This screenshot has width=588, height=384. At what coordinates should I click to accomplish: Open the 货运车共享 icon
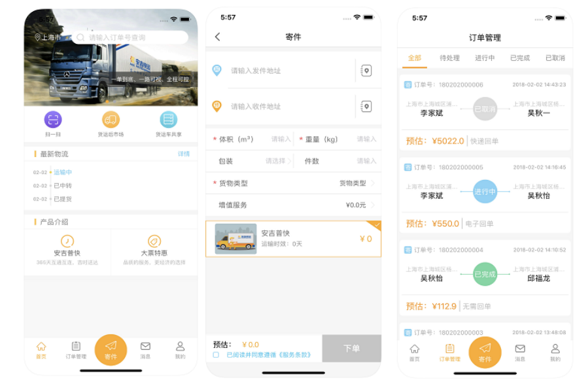(168, 120)
